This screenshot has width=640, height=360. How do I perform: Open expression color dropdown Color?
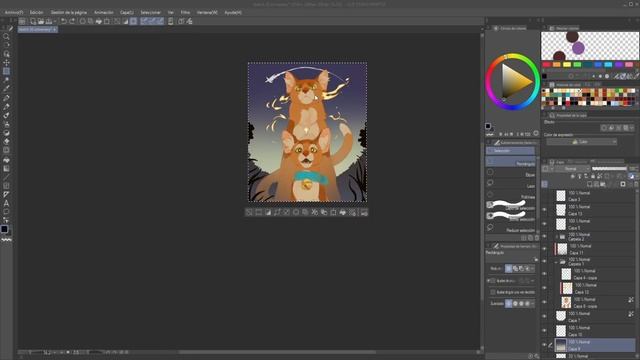582,142
